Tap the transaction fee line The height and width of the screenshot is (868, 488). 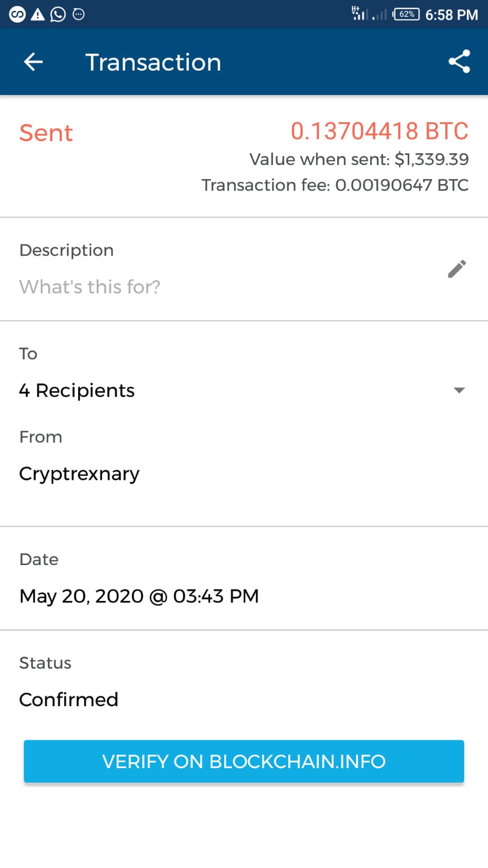pyautogui.click(x=335, y=185)
